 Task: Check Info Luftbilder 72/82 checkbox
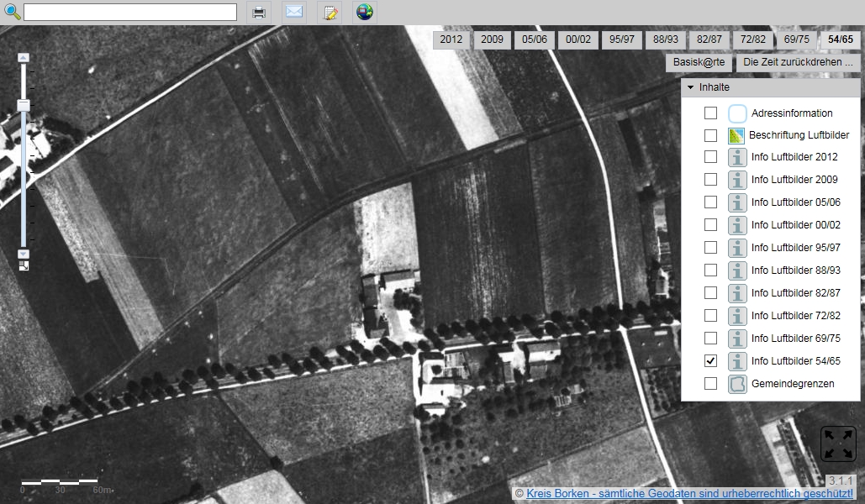click(710, 315)
